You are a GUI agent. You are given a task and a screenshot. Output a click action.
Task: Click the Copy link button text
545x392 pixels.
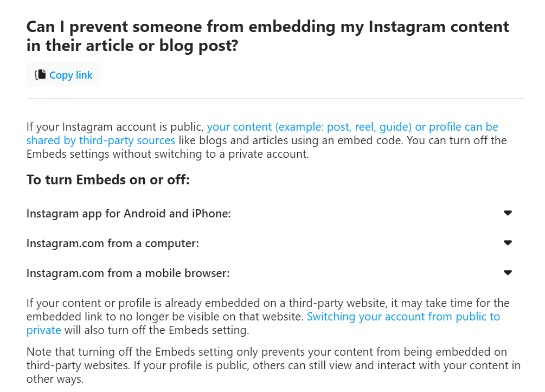[71, 75]
